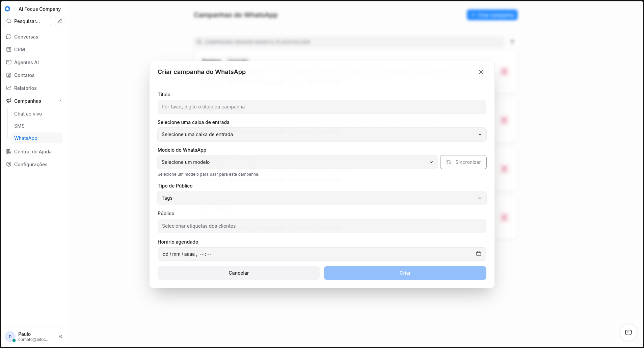Open the Tipo de Público Tags dropdown
Screen dimensions: 644x348
322,198
